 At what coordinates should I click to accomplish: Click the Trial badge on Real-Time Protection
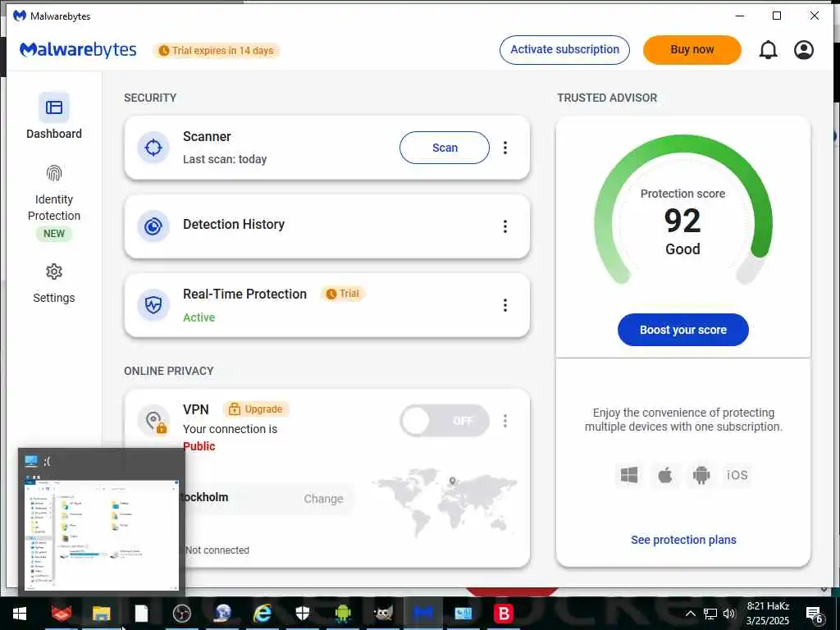coord(343,294)
